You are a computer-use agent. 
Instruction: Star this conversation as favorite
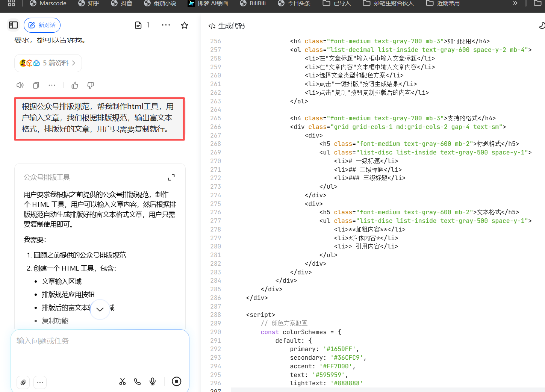click(184, 25)
